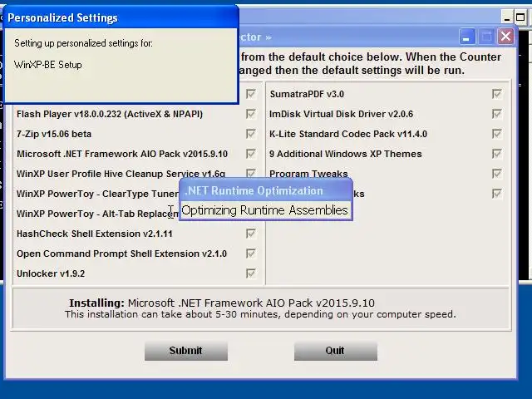This screenshot has width=532, height=399.
Task: Toggle the checkbox below Program Tweaks
Action: coord(497,194)
